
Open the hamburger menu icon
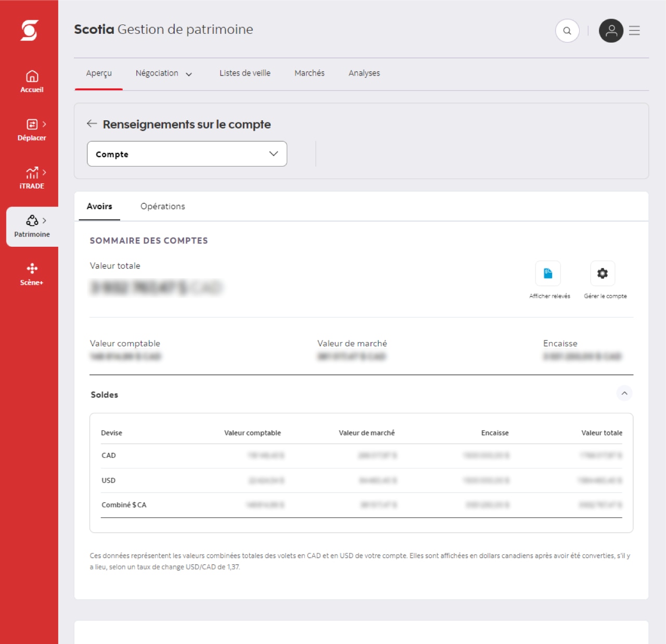pos(634,31)
